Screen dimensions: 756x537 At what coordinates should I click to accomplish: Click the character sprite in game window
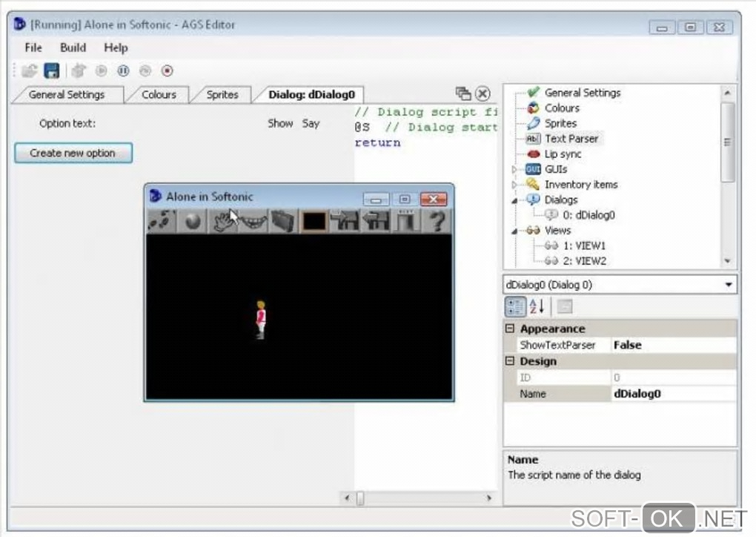pyautogui.click(x=261, y=320)
